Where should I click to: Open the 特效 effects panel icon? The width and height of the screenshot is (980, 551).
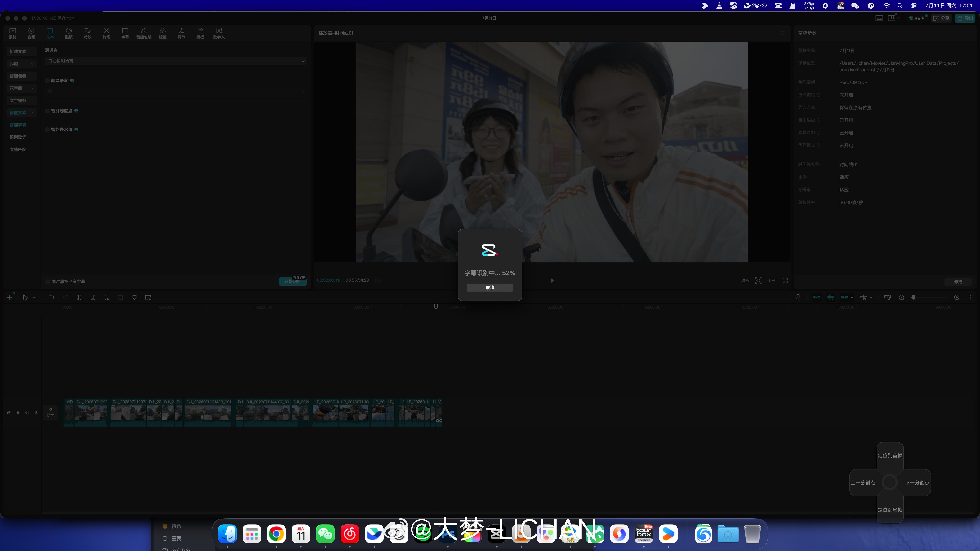pyautogui.click(x=87, y=33)
